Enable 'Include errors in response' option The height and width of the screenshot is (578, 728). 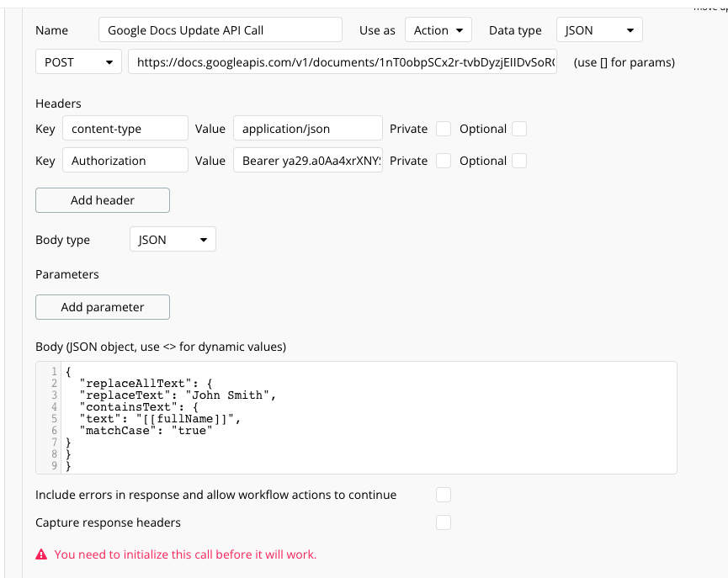444,495
